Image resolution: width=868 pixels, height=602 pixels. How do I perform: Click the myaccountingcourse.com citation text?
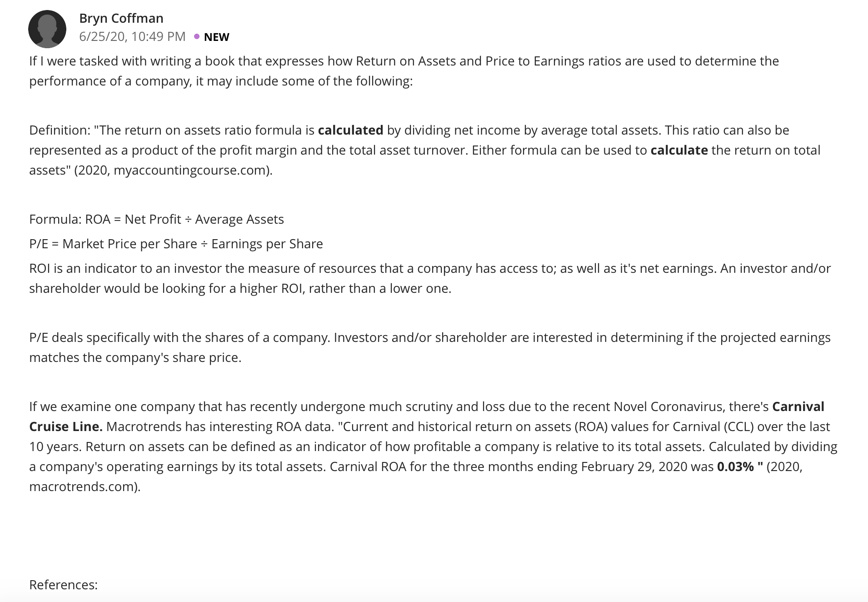click(x=189, y=170)
